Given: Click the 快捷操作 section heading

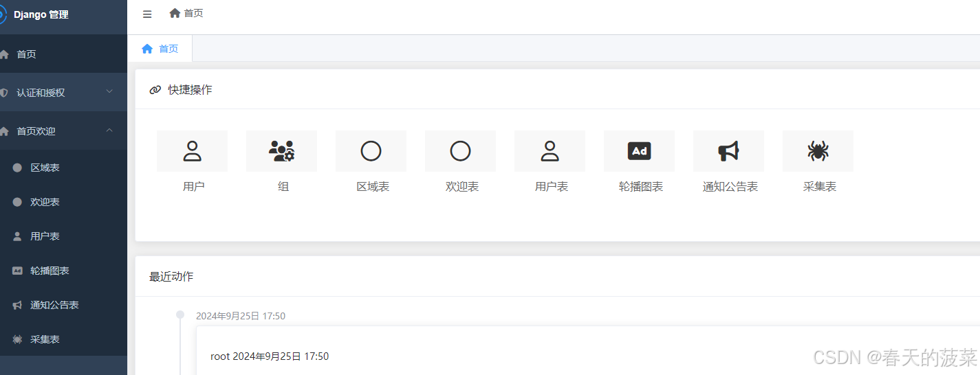Looking at the screenshot, I should [190, 90].
